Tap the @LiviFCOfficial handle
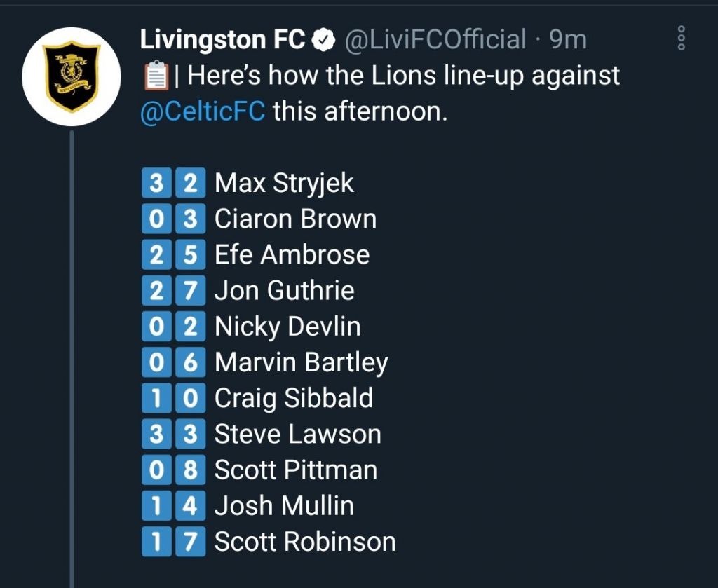The image size is (718, 588). click(x=435, y=40)
